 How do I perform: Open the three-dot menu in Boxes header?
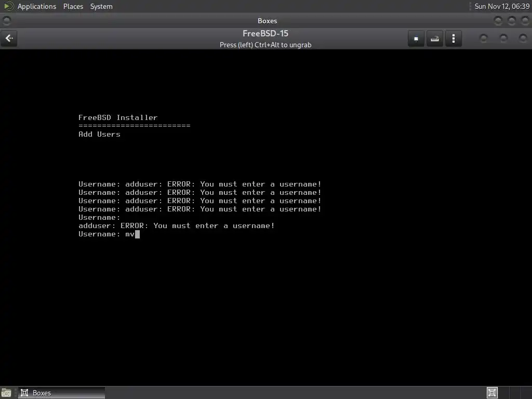tap(453, 38)
